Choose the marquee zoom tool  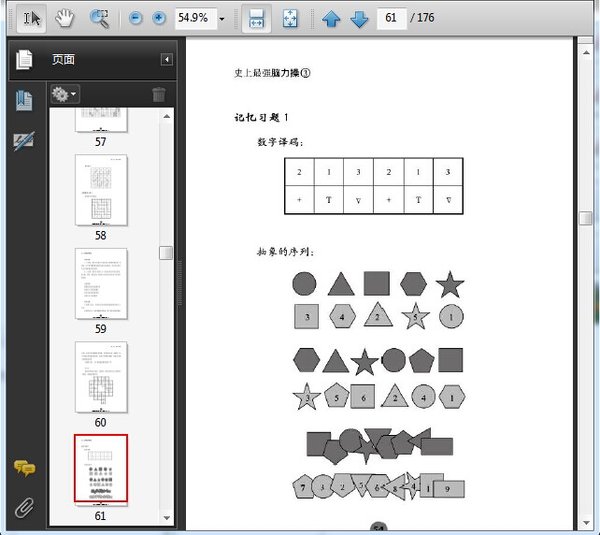[99, 18]
